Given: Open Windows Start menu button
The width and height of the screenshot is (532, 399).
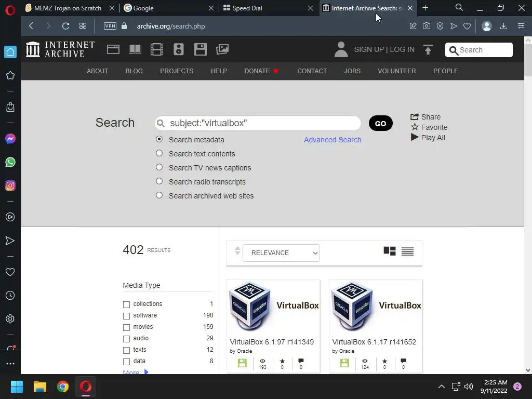Looking at the screenshot, I should [x=17, y=387].
